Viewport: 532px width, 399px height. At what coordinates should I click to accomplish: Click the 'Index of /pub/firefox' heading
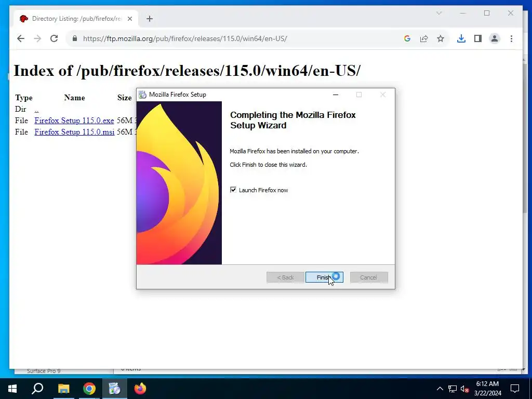(x=187, y=71)
